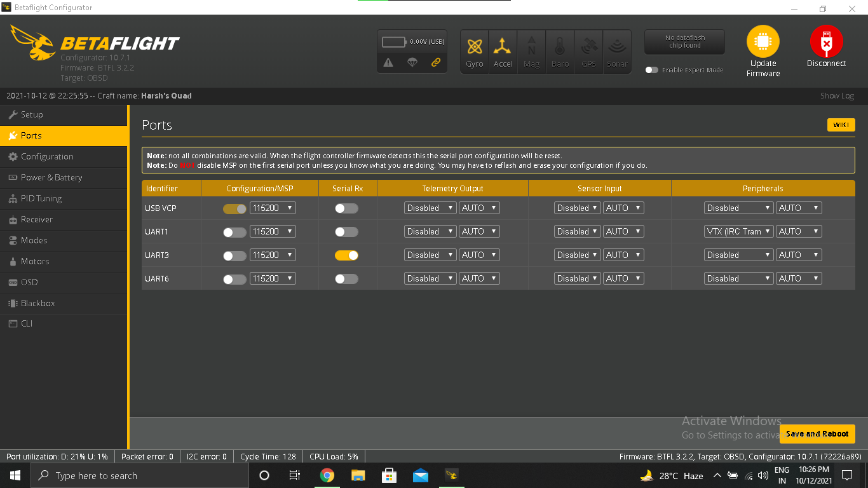Open the Ports WIKI link
The image size is (868, 488).
841,125
